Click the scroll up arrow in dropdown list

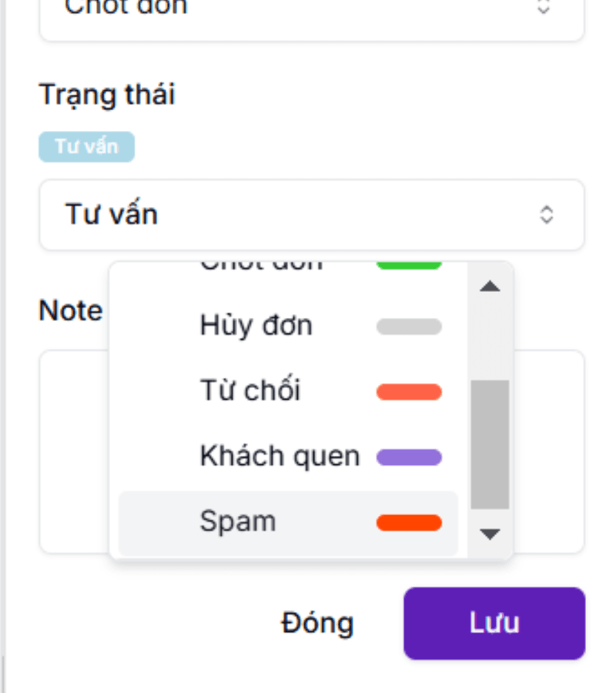click(490, 287)
